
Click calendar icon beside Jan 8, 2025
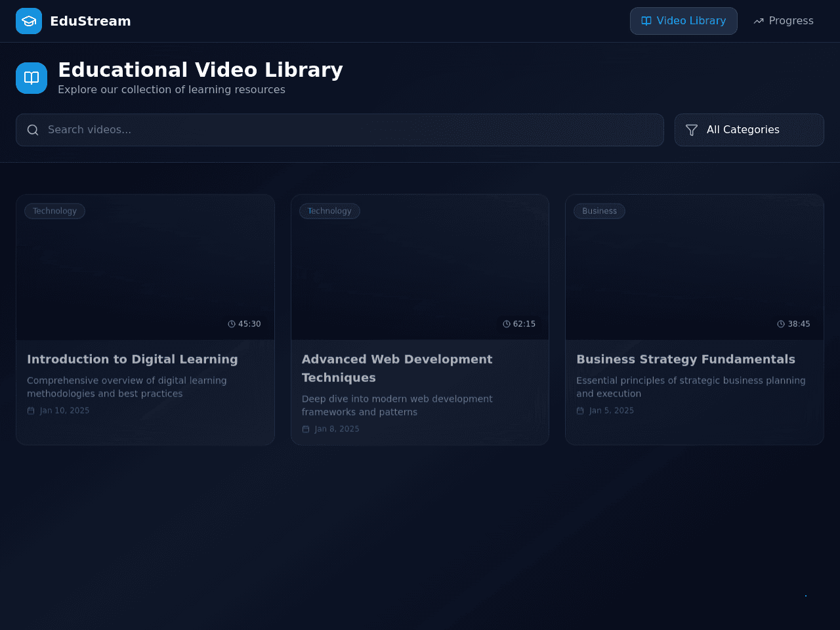pos(306,429)
